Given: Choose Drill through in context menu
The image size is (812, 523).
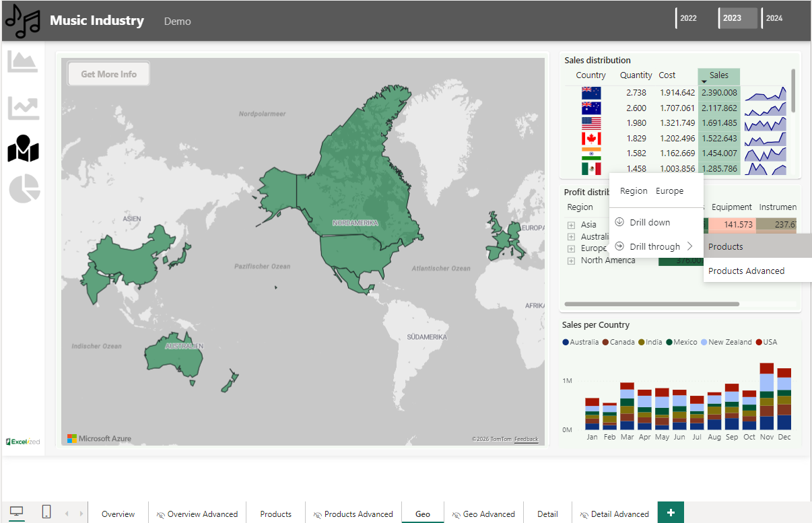Looking at the screenshot, I should click(x=656, y=246).
